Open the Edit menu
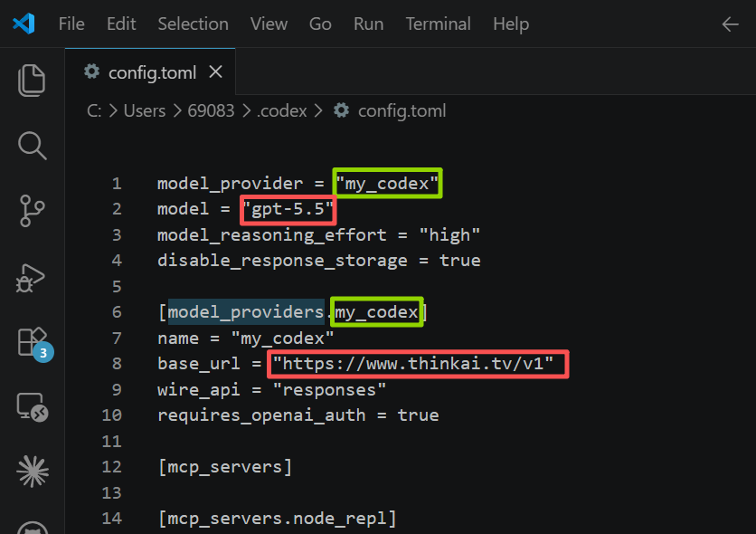This screenshot has width=756, height=534. pos(121,24)
